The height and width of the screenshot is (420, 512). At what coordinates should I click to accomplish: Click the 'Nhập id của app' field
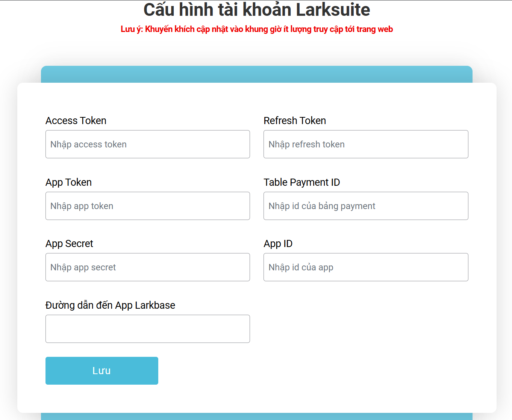(x=365, y=267)
